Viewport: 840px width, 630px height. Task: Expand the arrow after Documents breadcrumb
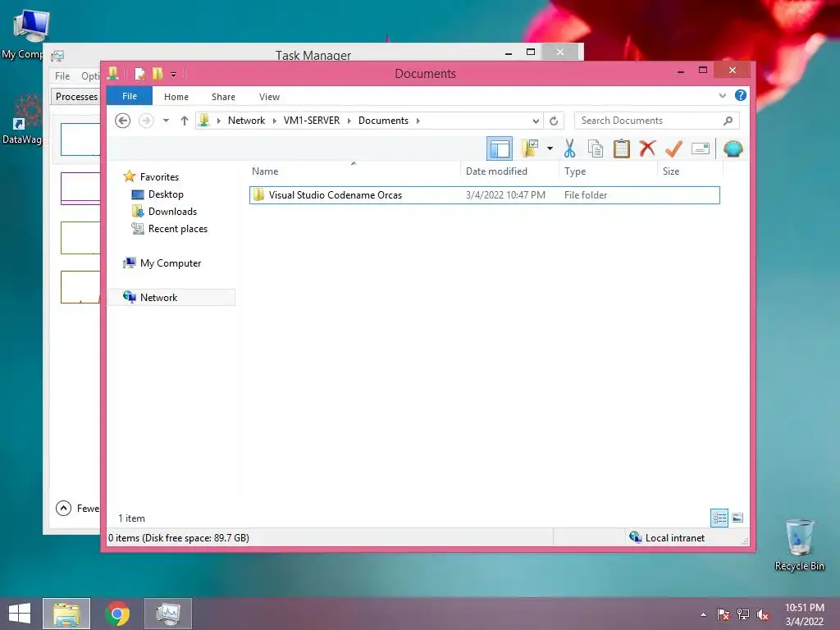tap(418, 121)
